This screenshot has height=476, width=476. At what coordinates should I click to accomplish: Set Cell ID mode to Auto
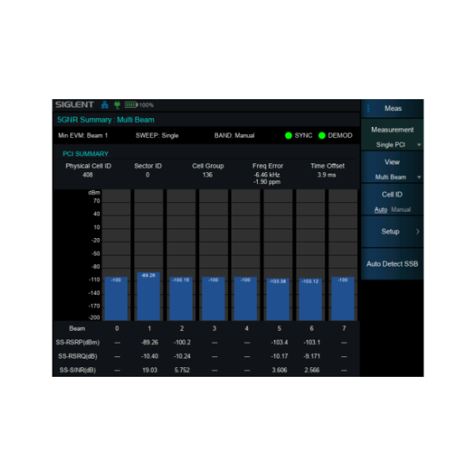click(381, 209)
